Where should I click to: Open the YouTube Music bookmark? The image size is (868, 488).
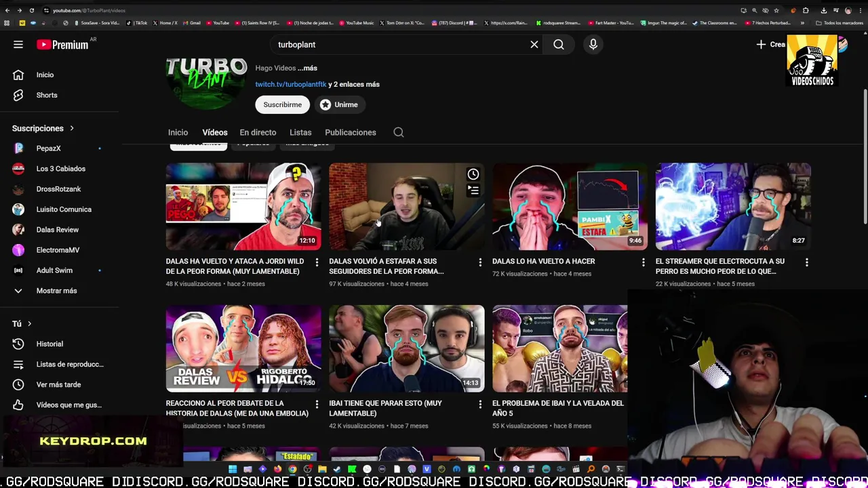[x=357, y=23]
